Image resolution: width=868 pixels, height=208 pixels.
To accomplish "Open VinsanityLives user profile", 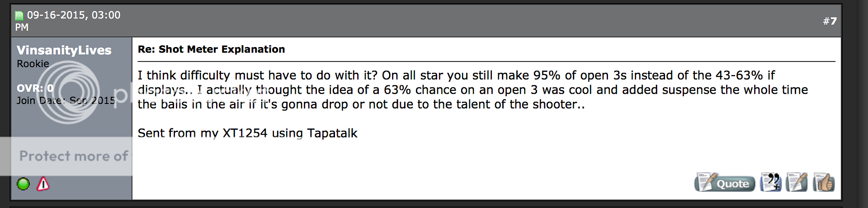I will pos(64,50).
